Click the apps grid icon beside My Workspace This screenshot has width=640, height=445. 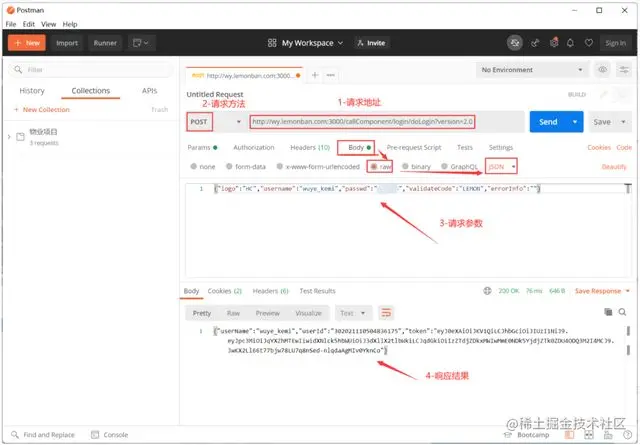point(272,43)
